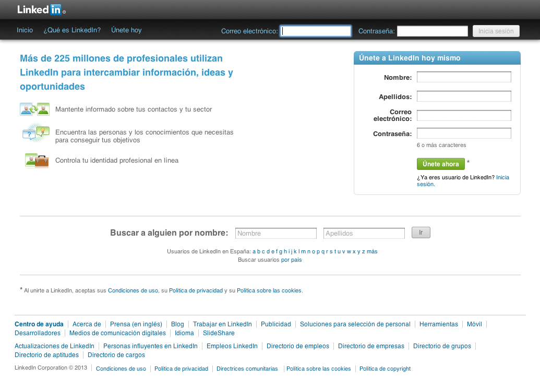This screenshot has height=392, width=540.
Task: Click the header Contraseña input field
Action: (x=432, y=31)
